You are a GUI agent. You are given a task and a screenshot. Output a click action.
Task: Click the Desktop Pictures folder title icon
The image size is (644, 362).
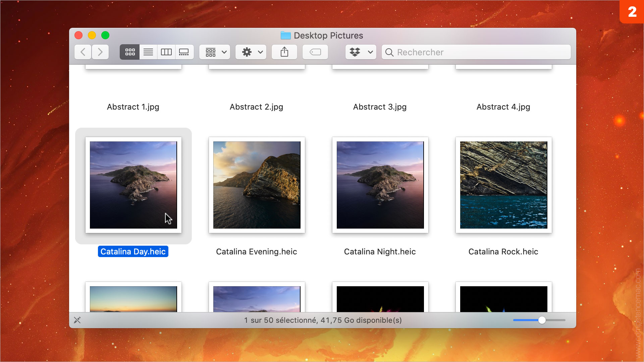(x=285, y=35)
